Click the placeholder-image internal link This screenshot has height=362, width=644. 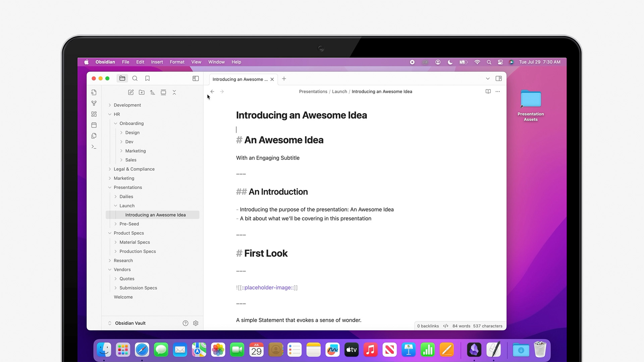pyautogui.click(x=267, y=287)
